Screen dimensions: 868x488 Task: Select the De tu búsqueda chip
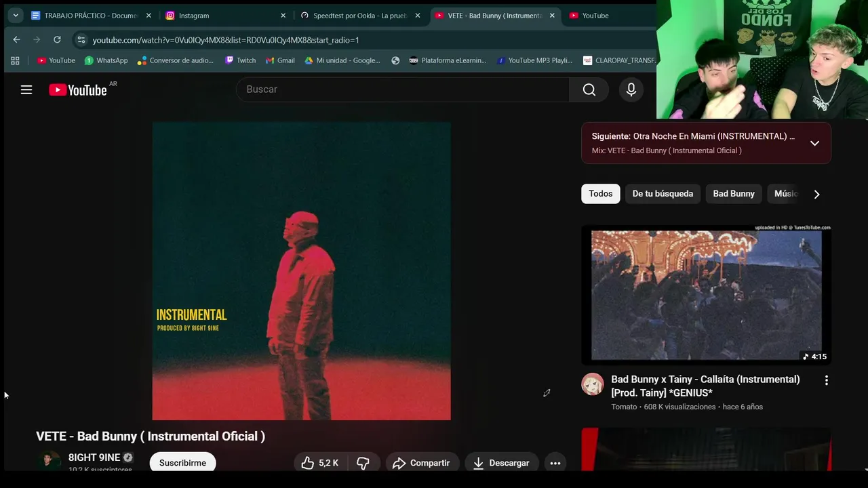click(663, 194)
